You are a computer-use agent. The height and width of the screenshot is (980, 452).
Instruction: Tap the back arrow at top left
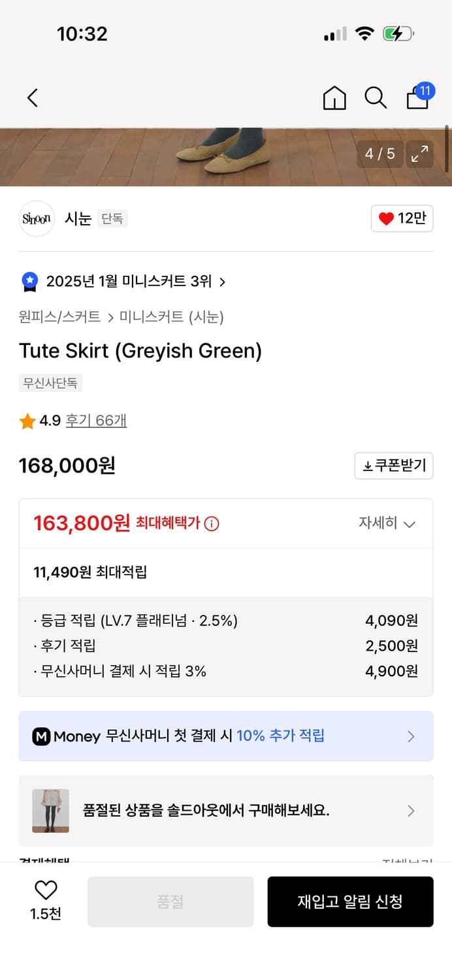(x=33, y=97)
